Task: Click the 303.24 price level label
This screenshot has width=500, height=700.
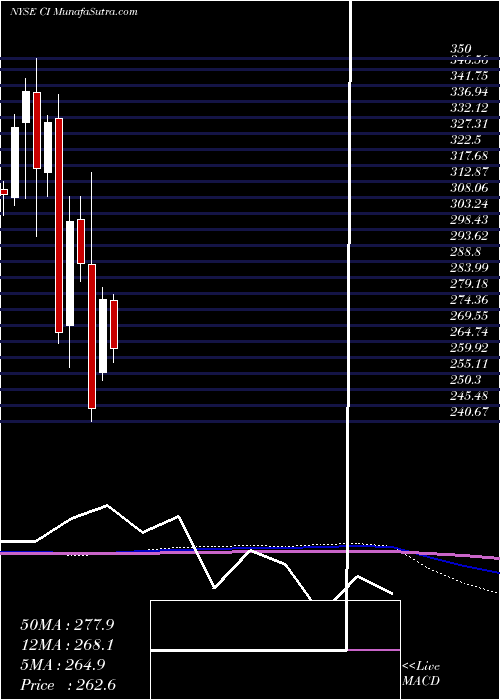Action: tap(469, 204)
